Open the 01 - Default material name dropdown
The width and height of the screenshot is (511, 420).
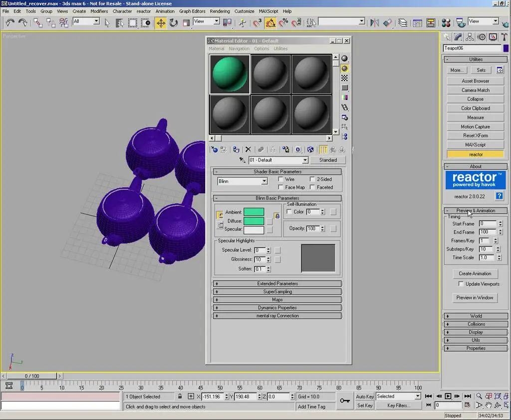point(305,160)
